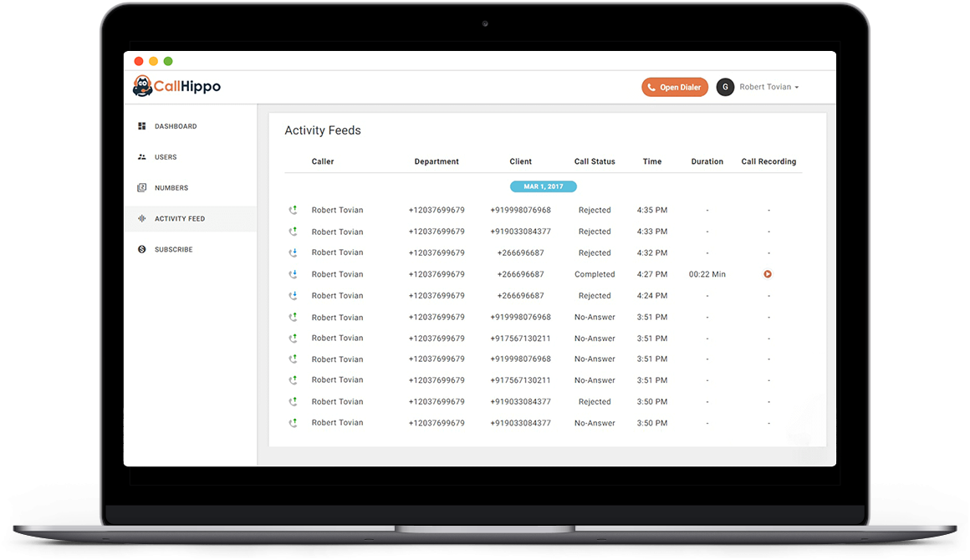This screenshot has width=970, height=560.
Task: Open the Numbers page
Action: (171, 188)
